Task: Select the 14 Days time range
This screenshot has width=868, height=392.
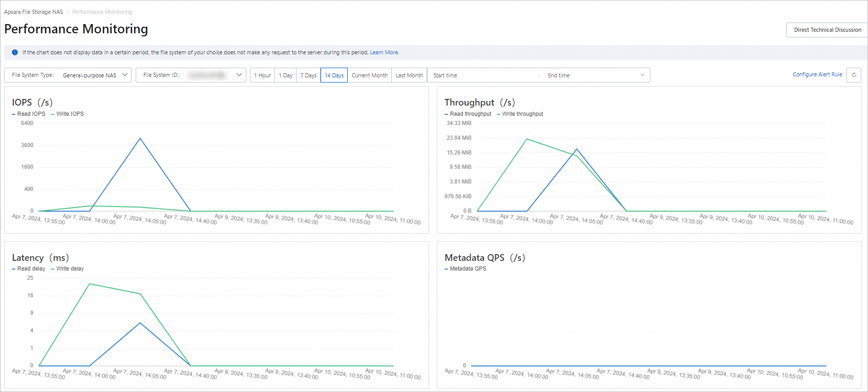Action: (x=334, y=75)
